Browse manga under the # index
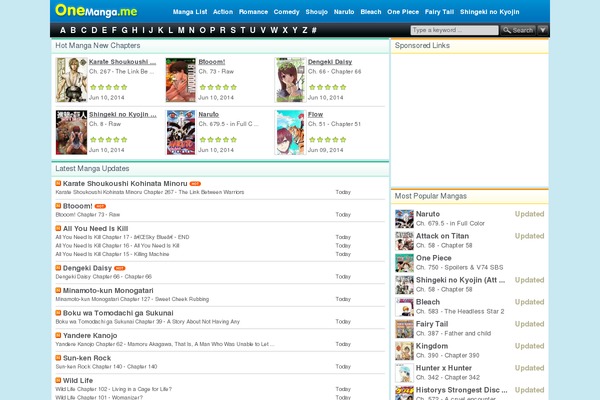Viewport: 600px width, 400px height. pyautogui.click(x=314, y=30)
